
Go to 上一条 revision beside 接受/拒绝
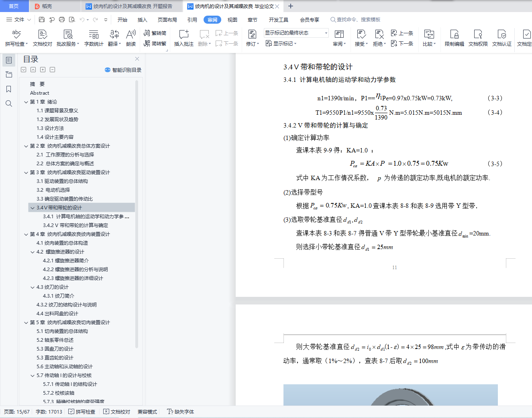coord(402,33)
